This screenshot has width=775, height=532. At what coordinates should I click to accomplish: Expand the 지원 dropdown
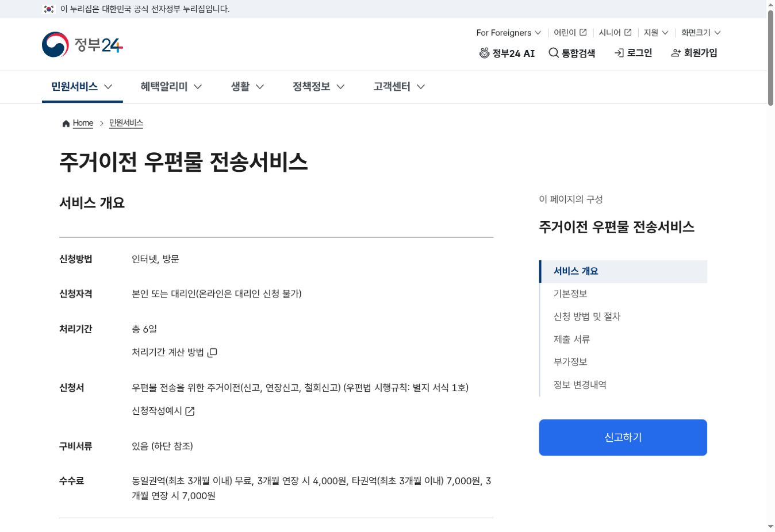[x=656, y=33]
